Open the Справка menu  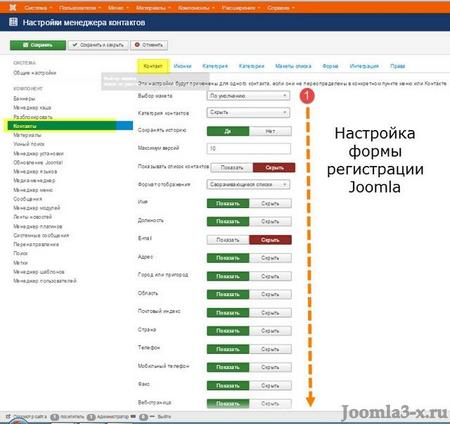coord(281,7)
